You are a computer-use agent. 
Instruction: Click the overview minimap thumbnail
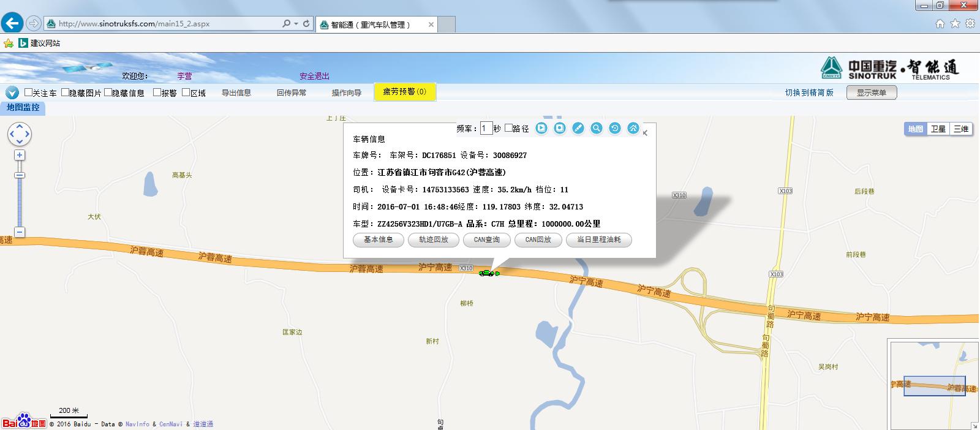point(934,385)
